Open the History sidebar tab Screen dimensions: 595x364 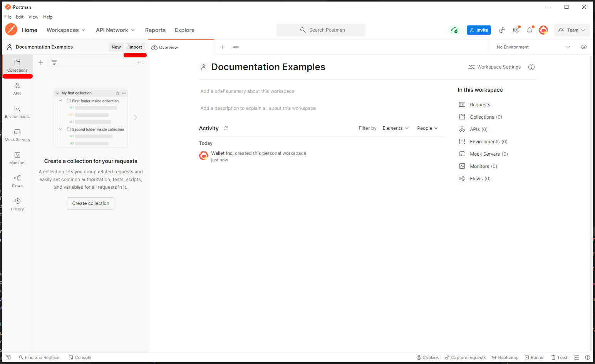[17, 205]
